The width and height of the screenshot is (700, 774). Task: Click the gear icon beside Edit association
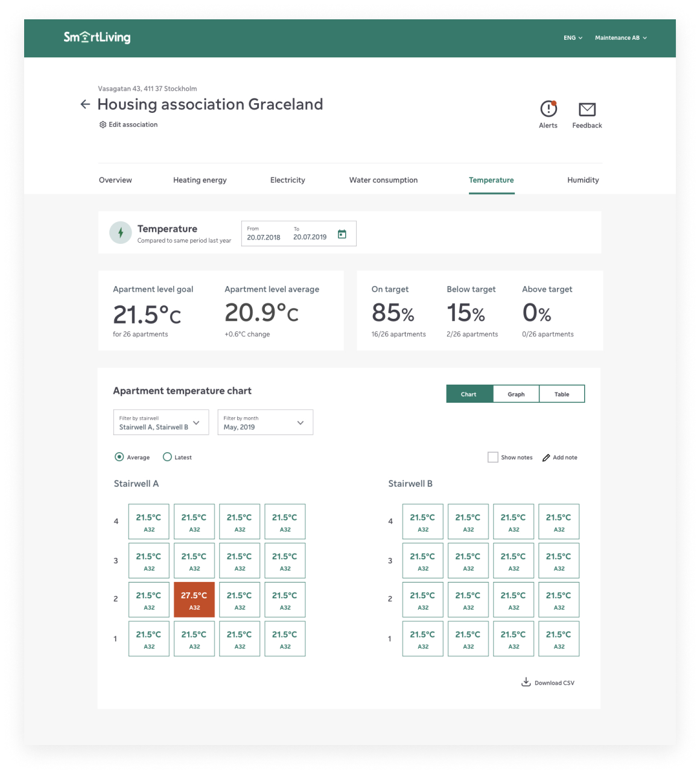coord(103,125)
